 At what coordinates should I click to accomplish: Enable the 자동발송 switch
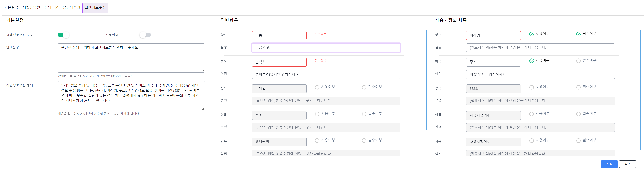pos(145,35)
